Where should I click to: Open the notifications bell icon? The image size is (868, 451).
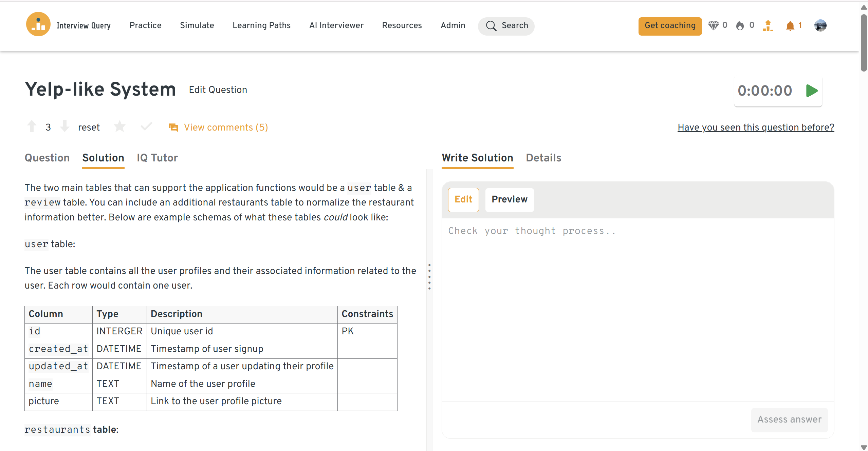pyautogui.click(x=790, y=26)
